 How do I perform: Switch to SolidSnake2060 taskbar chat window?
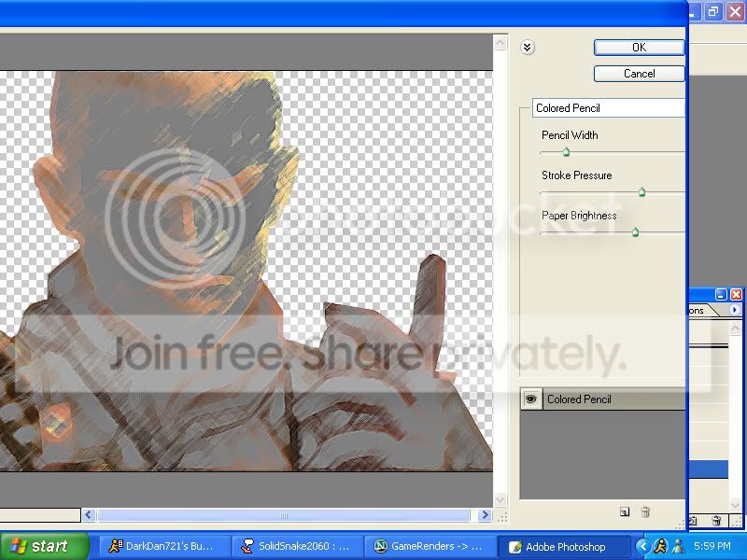(297, 546)
